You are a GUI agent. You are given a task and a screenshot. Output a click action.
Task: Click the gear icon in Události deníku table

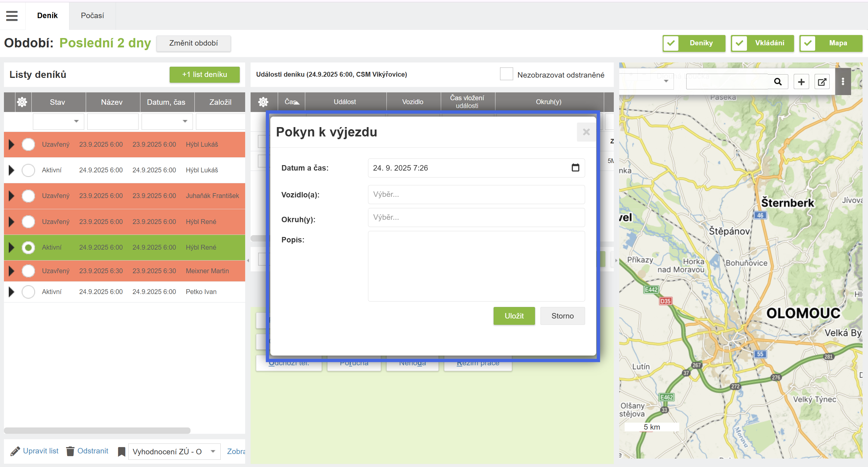(x=263, y=101)
